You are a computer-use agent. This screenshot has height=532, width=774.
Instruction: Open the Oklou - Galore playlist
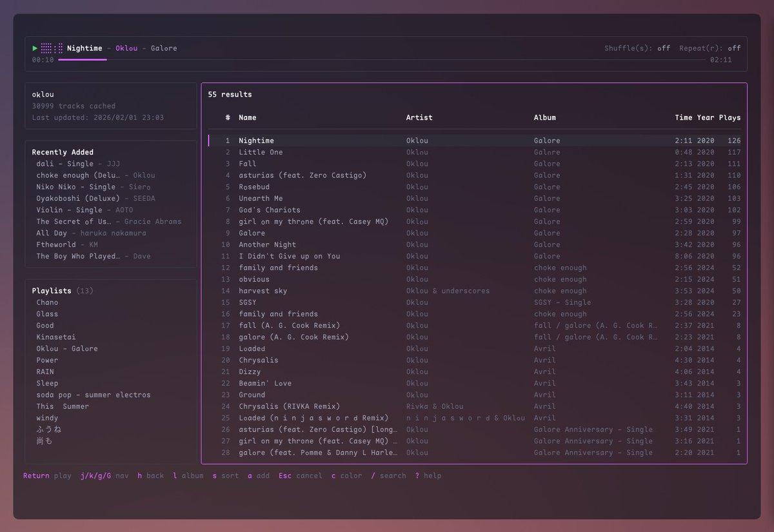click(67, 349)
